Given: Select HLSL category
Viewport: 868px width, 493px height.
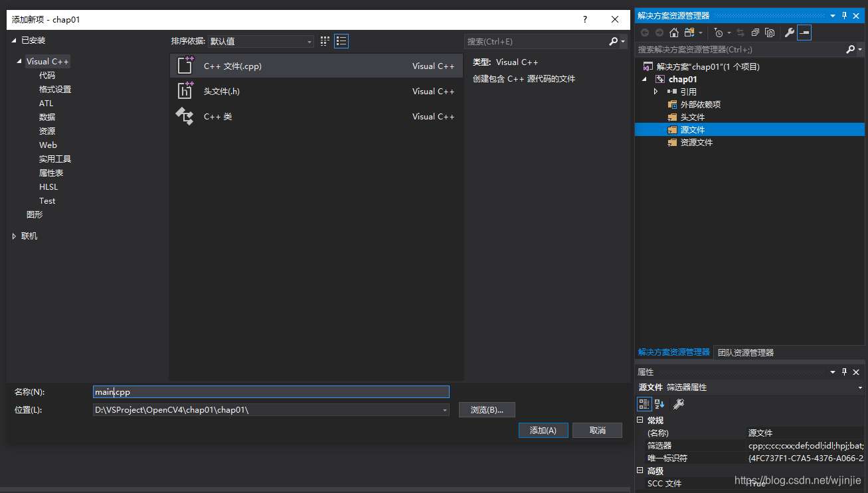Looking at the screenshot, I should tap(48, 187).
